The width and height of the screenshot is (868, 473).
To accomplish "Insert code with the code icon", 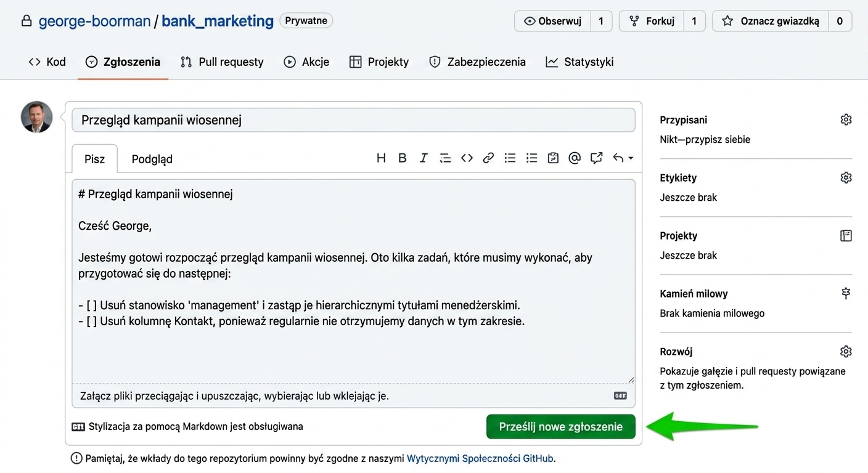I will click(467, 158).
